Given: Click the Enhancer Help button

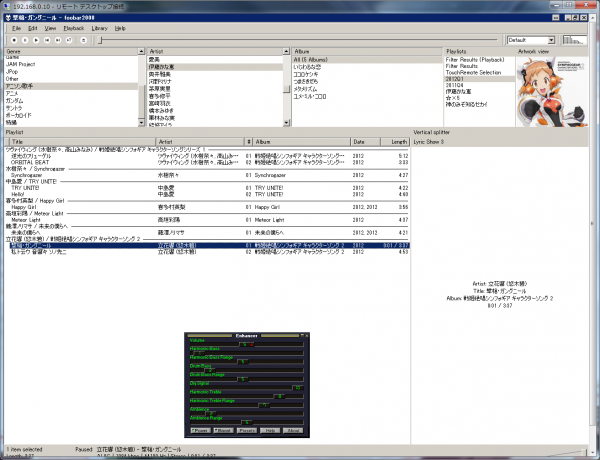Looking at the screenshot, I should 268,429.
